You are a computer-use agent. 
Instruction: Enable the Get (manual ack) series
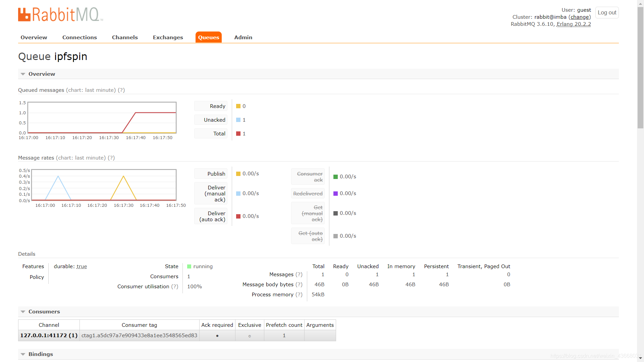(308, 213)
